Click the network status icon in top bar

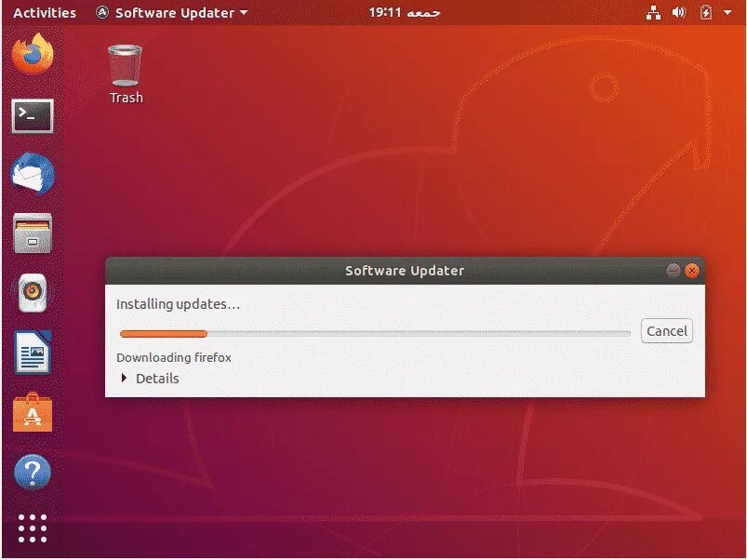point(653,13)
